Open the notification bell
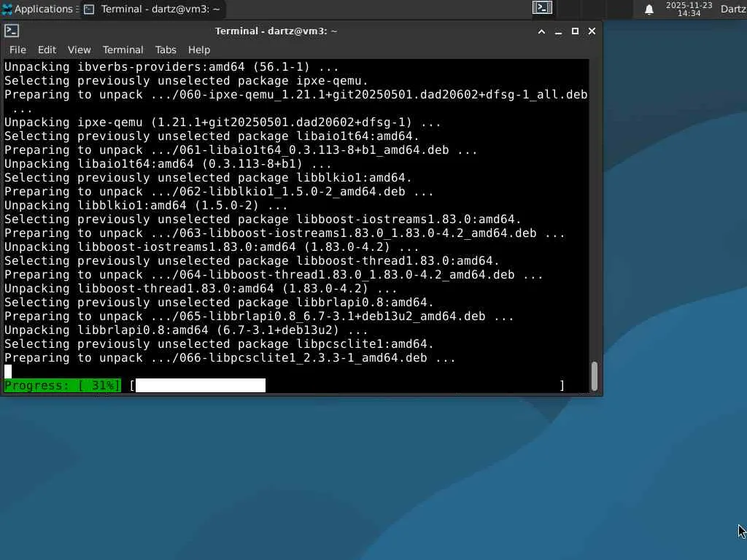 (649, 9)
